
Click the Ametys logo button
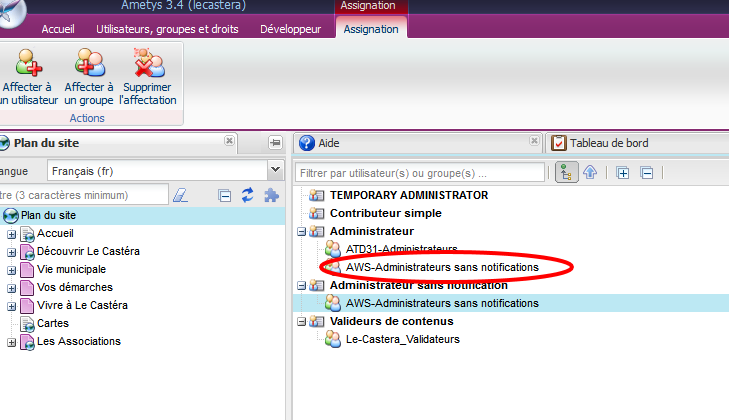click(10, 13)
